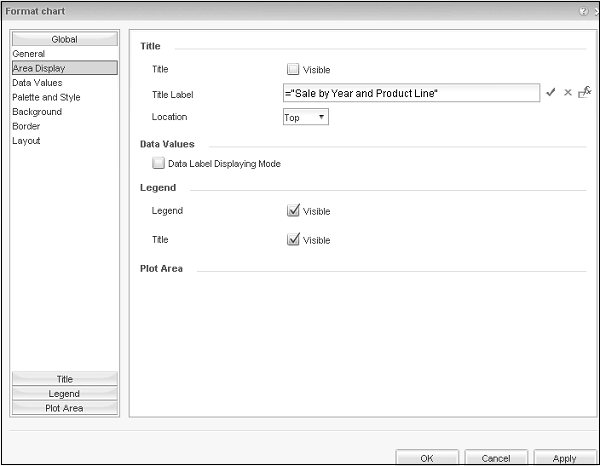Expand the Plot Area sidebar section
600x466 pixels.
(x=64, y=408)
